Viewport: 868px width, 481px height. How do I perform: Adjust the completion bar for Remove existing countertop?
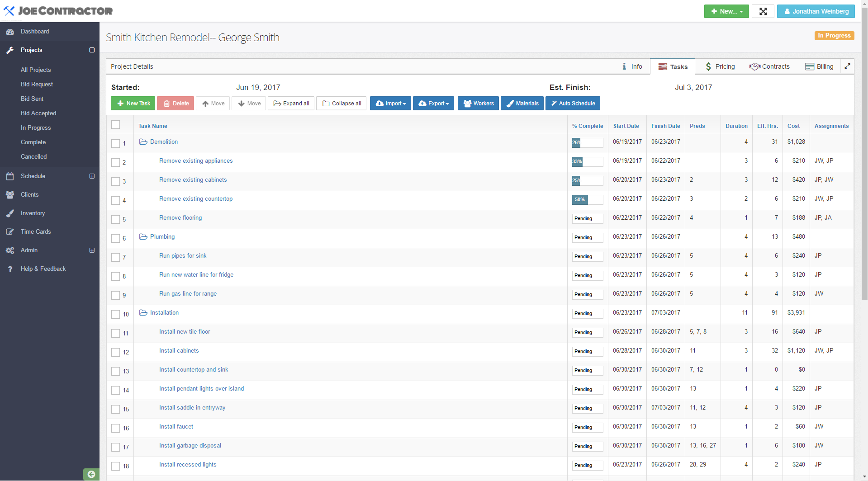pyautogui.click(x=587, y=199)
